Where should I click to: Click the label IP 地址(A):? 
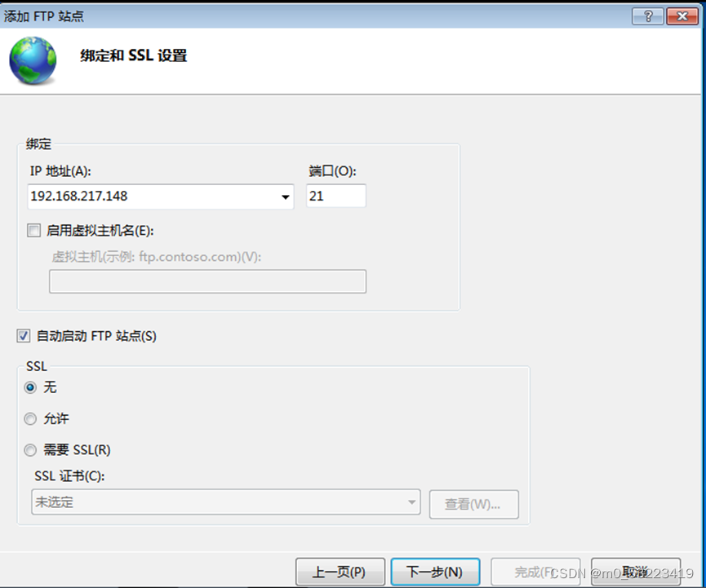click(60, 171)
